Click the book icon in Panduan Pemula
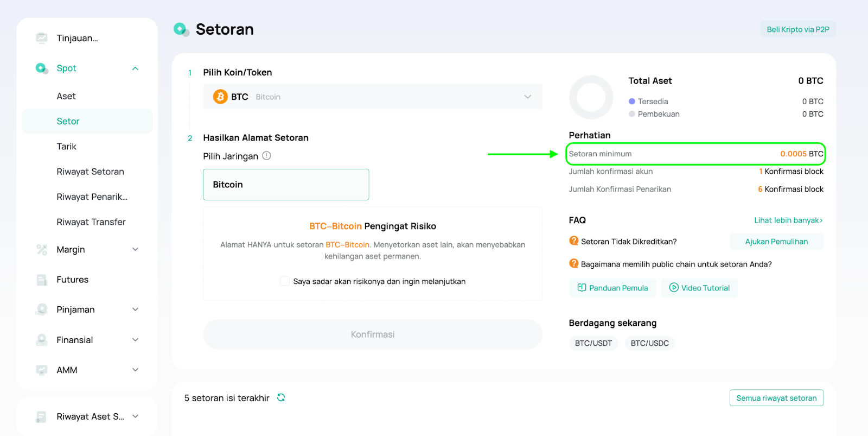 coord(582,288)
